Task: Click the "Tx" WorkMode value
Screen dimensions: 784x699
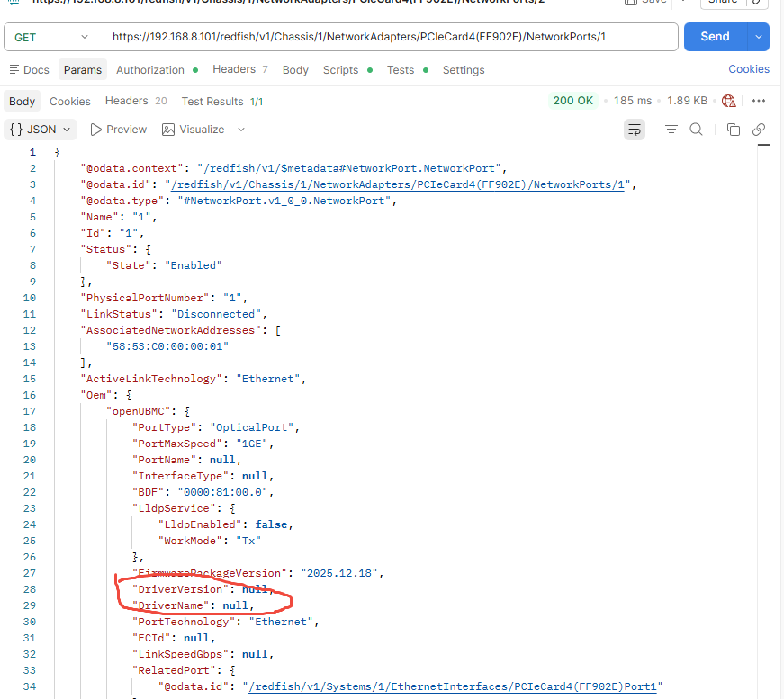Action: click(248, 541)
